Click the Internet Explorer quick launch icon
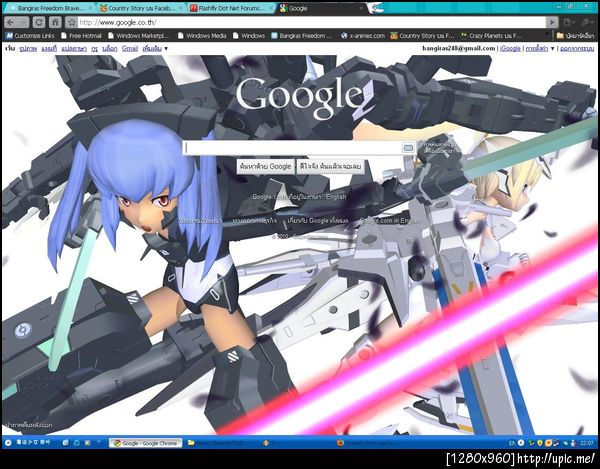The height and width of the screenshot is (469, 600). pyautogui.click(x=77, y=443)
